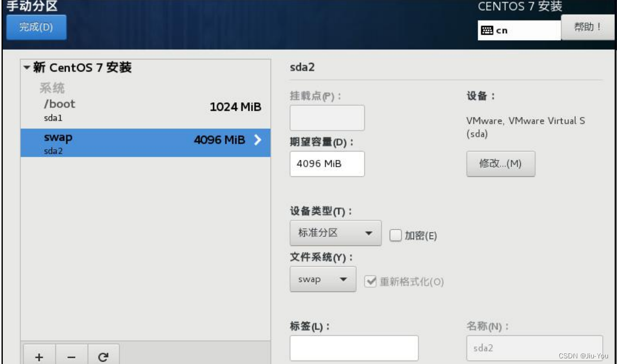Open the 设备类型 device type dropdown
Screen dimensions: 617x364
[335, 232]
